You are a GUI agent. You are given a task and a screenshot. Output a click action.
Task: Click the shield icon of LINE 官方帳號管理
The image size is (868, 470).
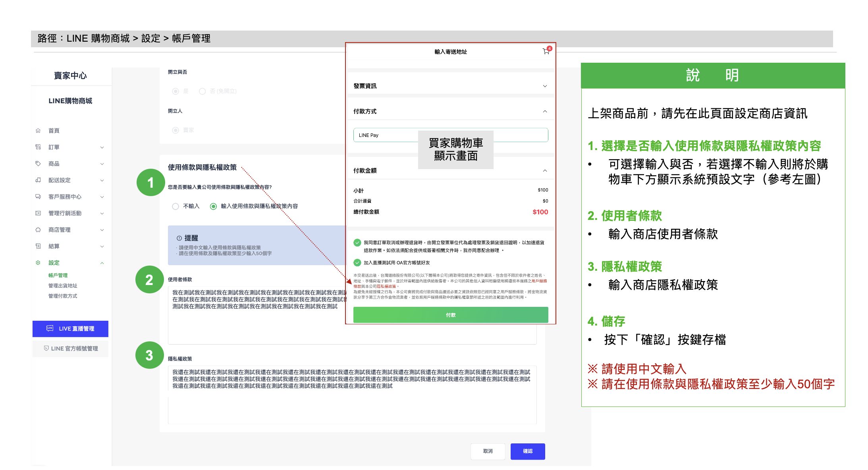point(46,348)
